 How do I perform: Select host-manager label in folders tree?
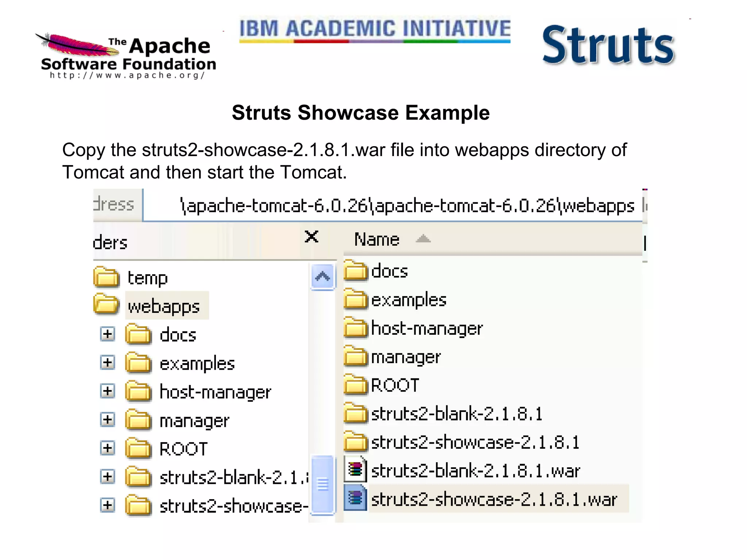[216, 392]
